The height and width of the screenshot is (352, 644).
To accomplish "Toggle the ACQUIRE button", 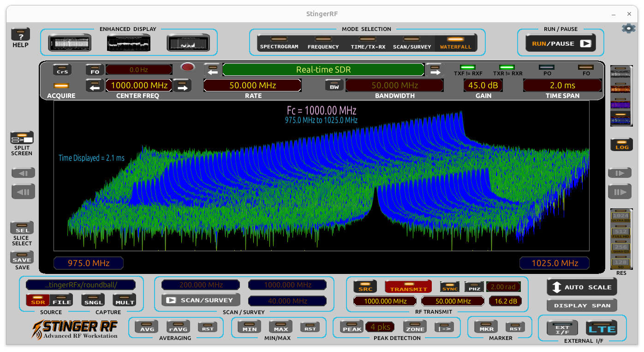I will [61, 85].
